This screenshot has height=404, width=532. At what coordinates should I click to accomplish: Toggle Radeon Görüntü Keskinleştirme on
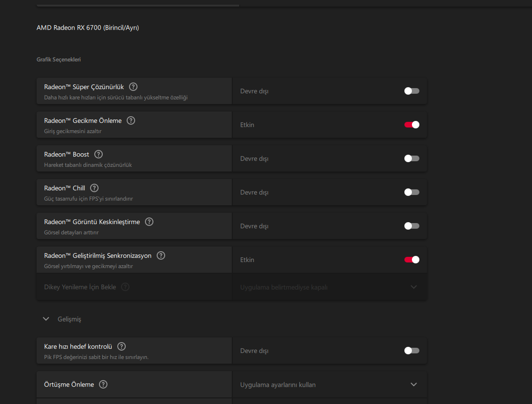point(411,226)
